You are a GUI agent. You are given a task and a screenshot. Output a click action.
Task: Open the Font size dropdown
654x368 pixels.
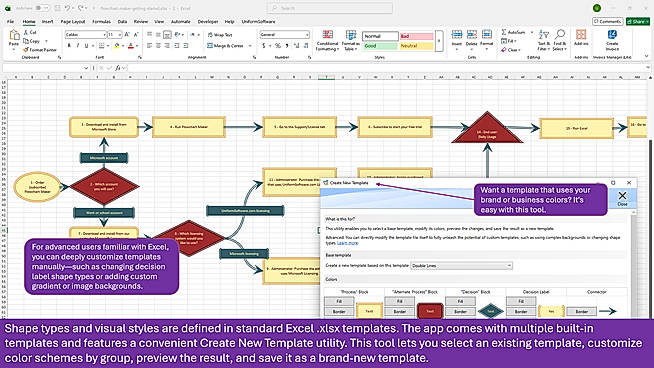click(120, 35)
